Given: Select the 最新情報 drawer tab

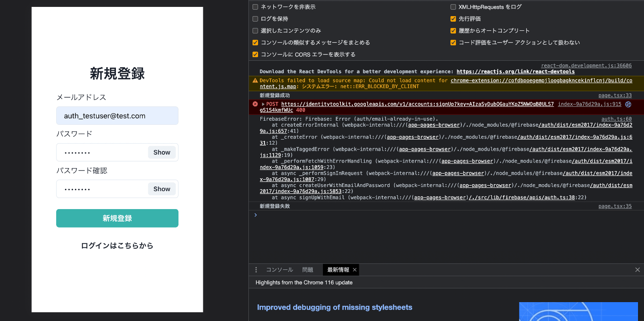Looking at the screenshot, I should click(338, 270).
